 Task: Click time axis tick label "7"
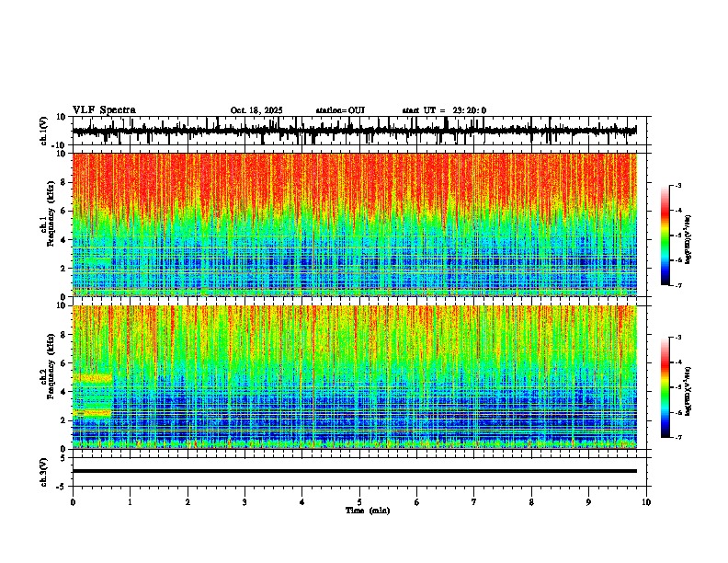[x=474, y=502]
